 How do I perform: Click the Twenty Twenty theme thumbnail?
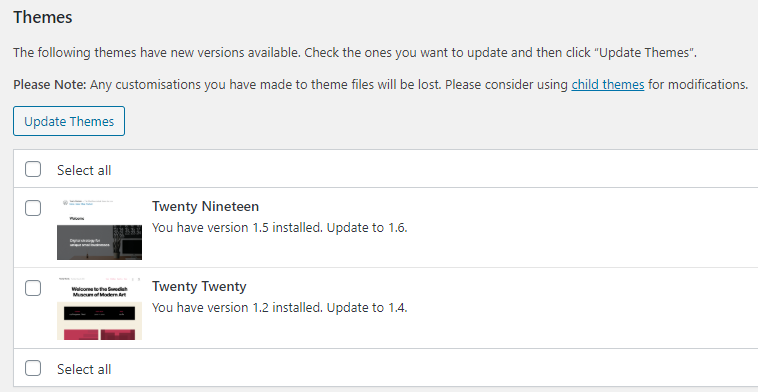pos(99,308)
